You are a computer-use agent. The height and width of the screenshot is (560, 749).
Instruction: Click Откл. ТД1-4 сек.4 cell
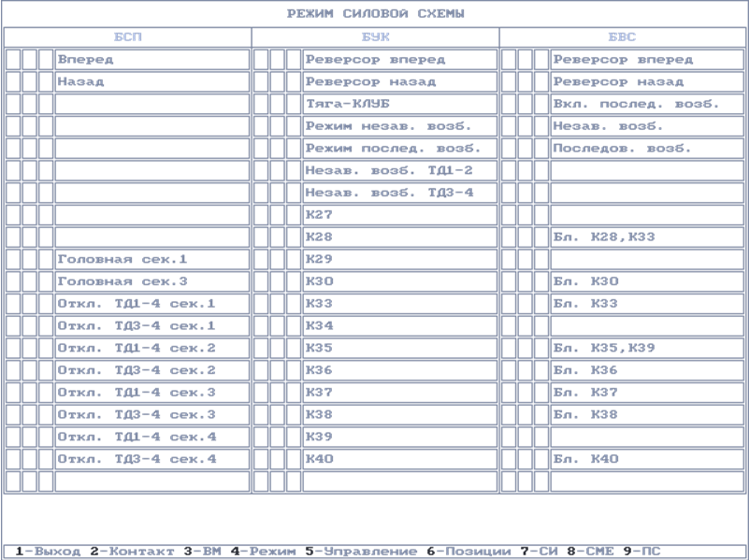pos(152,437)
